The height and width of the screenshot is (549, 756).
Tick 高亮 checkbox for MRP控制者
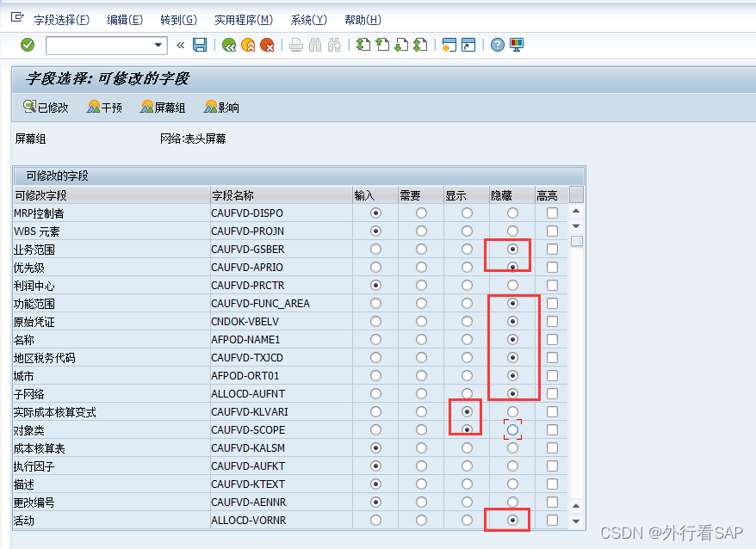[553, 213]
